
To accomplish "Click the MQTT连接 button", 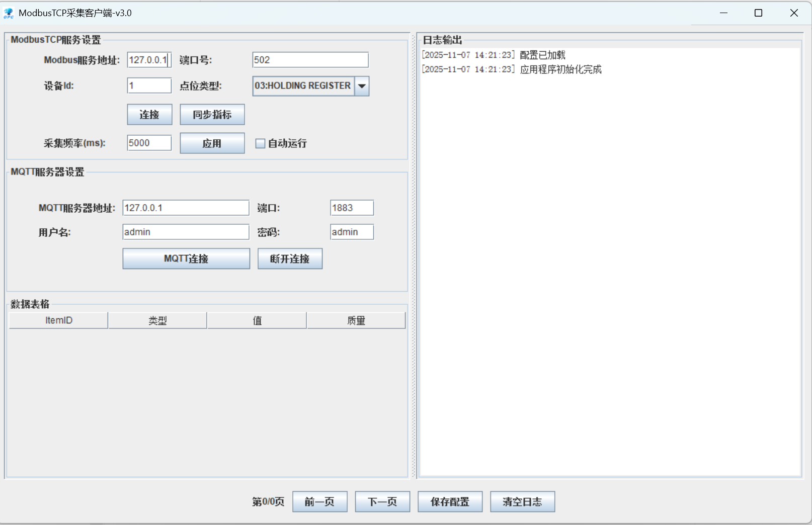I will click(186, 258).
